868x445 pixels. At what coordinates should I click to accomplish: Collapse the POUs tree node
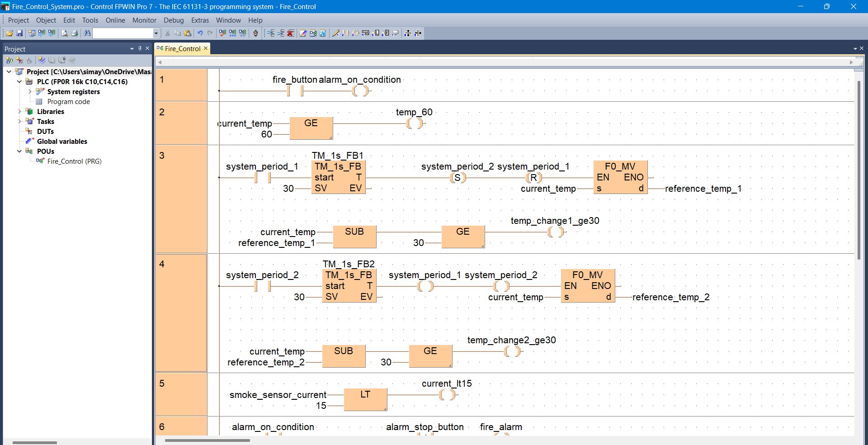(19, 151)
